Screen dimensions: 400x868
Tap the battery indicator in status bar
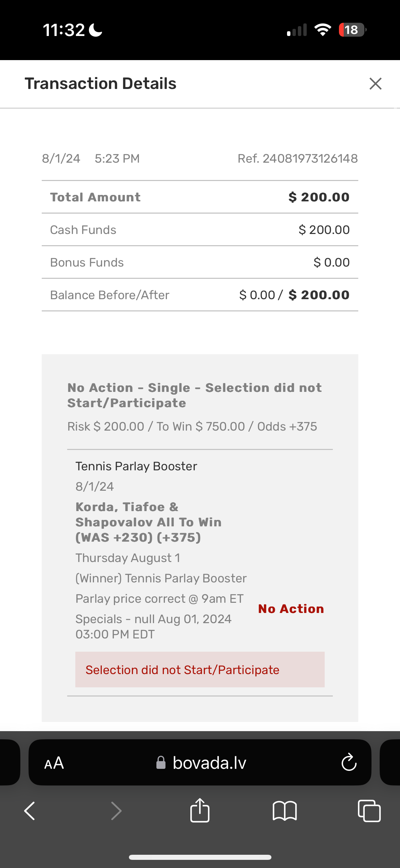352,30
